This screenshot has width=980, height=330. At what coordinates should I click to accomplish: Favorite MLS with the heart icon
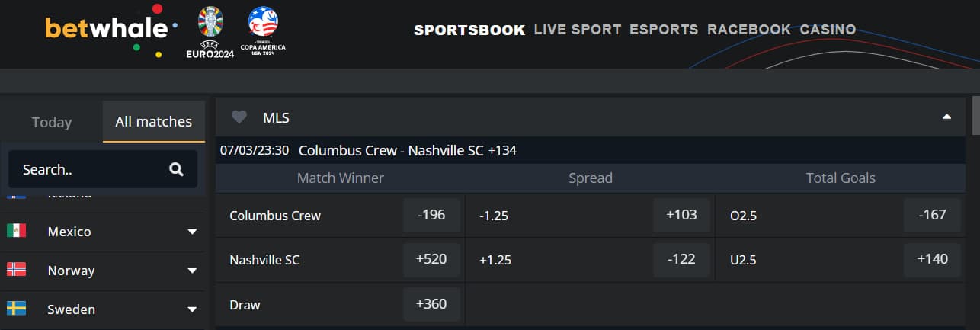coord(239,117)
